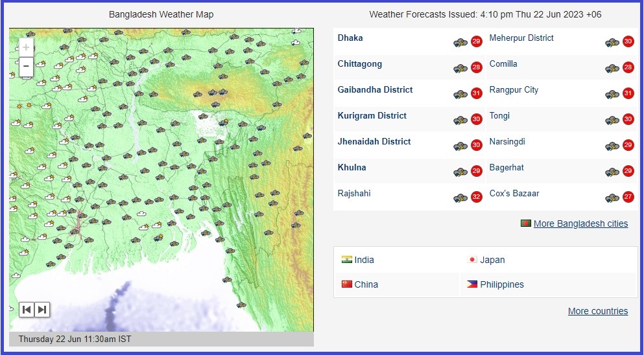
Task: Select China country link
Action: point(366,284)
